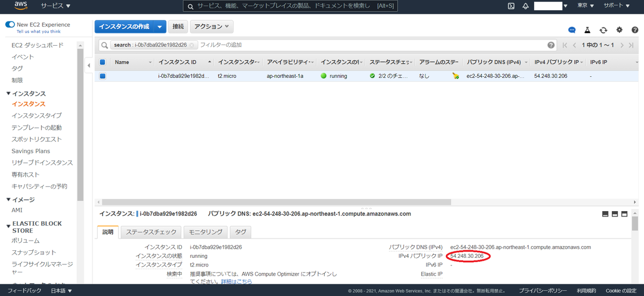Open the account name dropdown
This screenshot has width=644, height=296.
click(x=551, y=6)
